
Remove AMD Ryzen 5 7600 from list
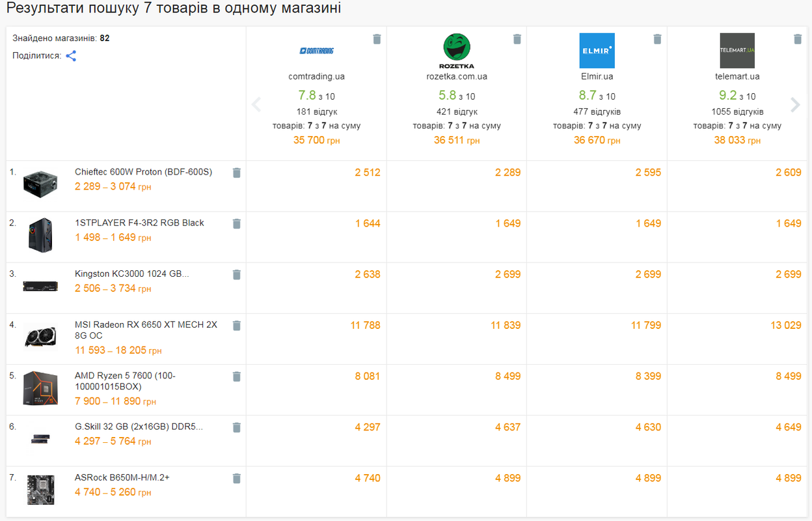pyautogui.click(x=237, y=376)
